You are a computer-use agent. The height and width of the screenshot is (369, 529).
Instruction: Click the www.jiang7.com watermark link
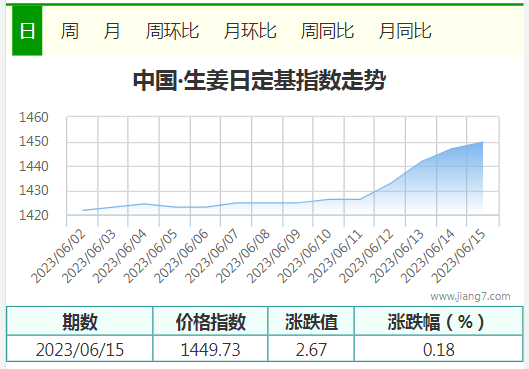[470, 296]
